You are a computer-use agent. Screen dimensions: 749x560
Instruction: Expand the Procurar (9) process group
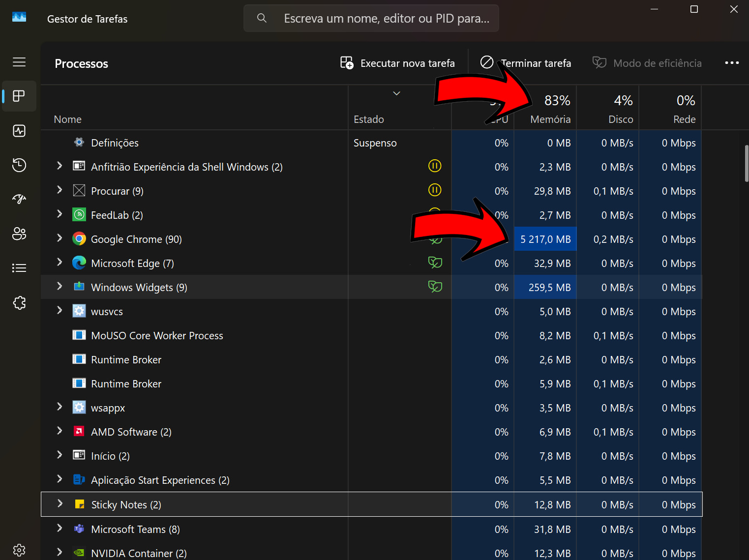60,190
